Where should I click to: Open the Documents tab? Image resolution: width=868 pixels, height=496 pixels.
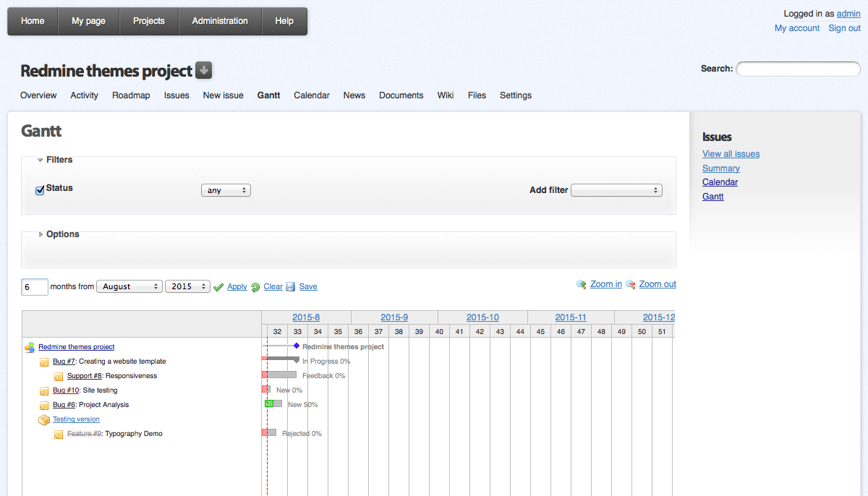(x=401, y=95)
